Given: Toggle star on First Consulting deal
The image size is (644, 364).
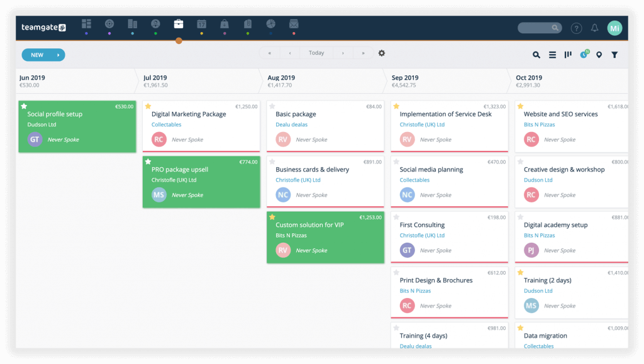Looking at the screenshot, I should tap(396, 217).
